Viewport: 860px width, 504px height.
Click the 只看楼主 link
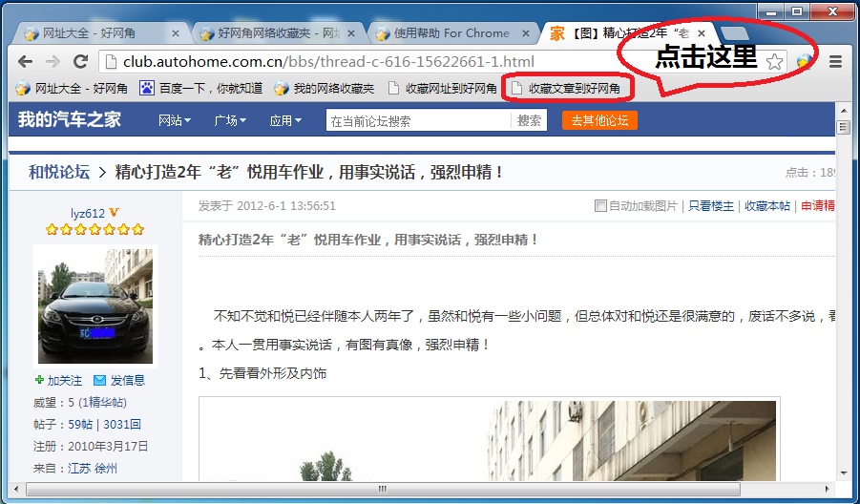[x=711, y=206]
